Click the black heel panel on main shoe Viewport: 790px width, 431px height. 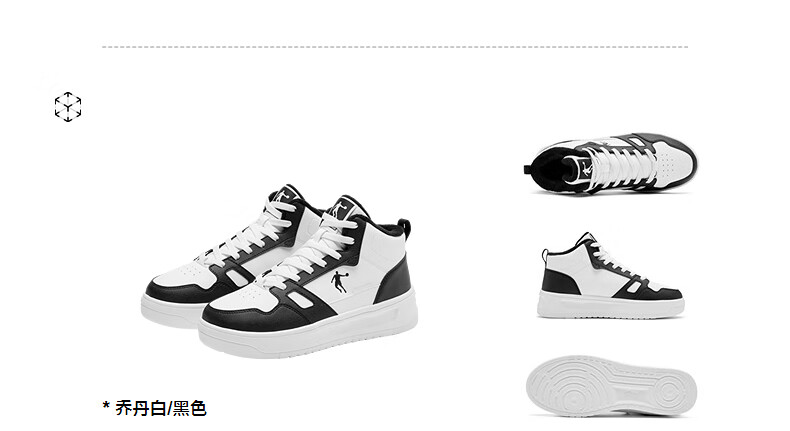pyautogui.click(x=395, y=279)
